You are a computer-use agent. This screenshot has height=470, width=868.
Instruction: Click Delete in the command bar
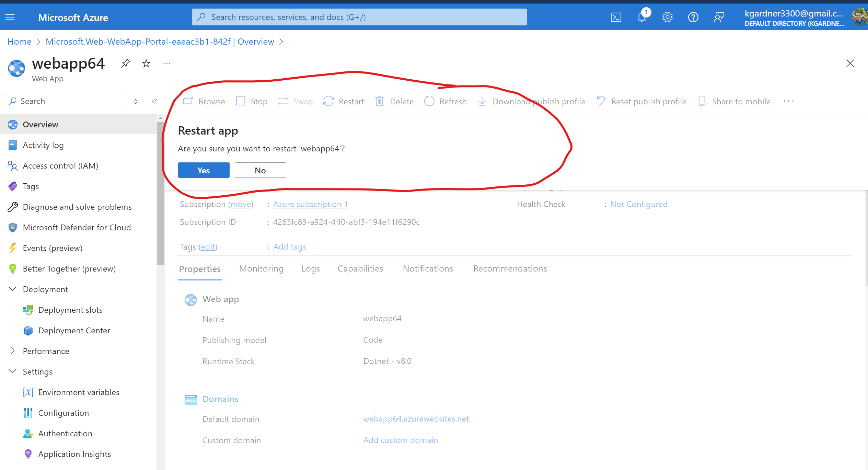pos(394,101)
